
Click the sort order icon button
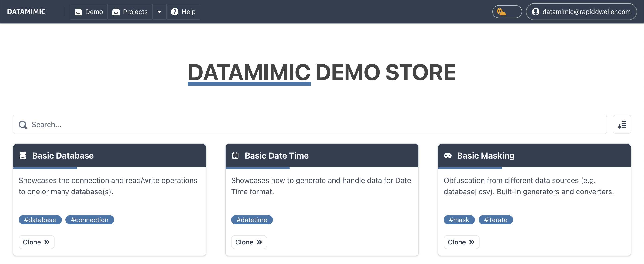[x=622, y=124]
